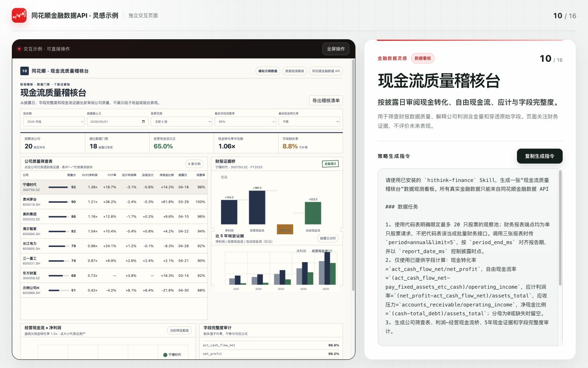588x368 pixels.
Task: Select the 示例公司H row
Action: click(114, 290)
